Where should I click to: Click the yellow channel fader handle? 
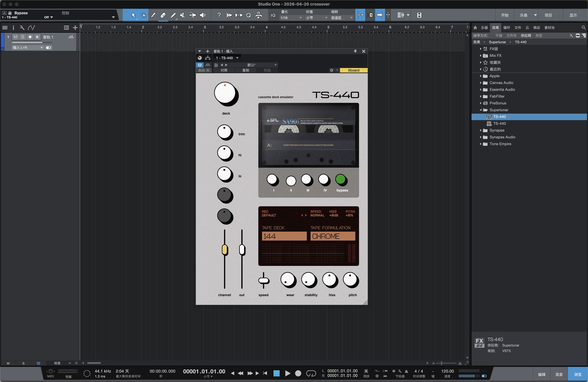[224, 250]
